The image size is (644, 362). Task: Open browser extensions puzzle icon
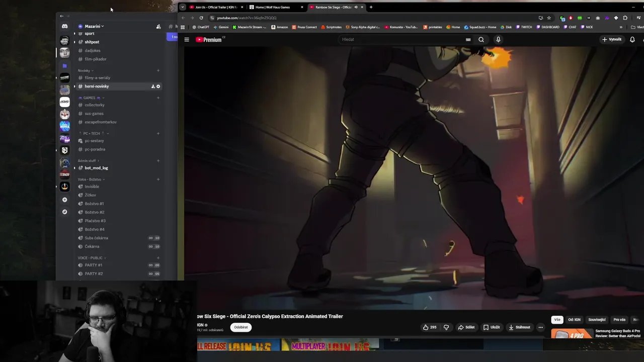coord(625,18)
